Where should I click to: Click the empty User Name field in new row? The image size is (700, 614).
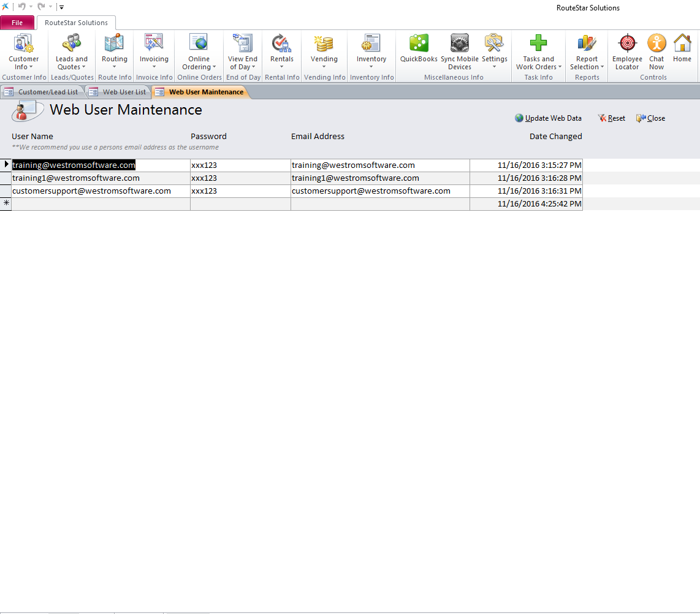click(x=101, y=204)
